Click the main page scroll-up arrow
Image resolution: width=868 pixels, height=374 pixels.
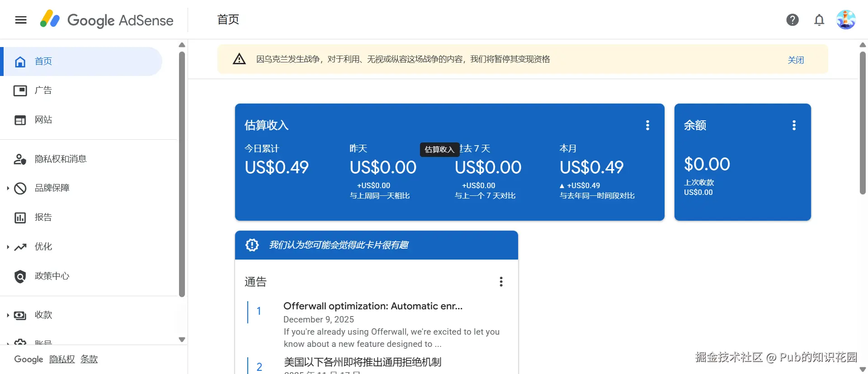863,45
